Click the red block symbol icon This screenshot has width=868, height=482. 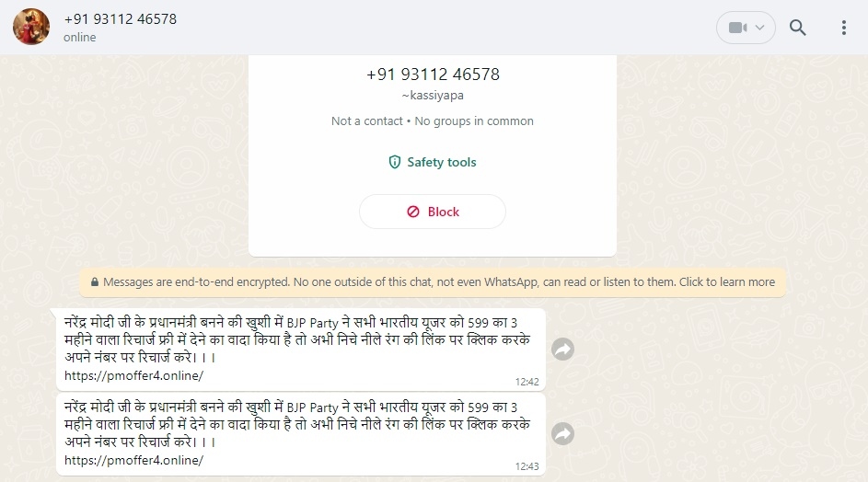click(x=413, y=212)
